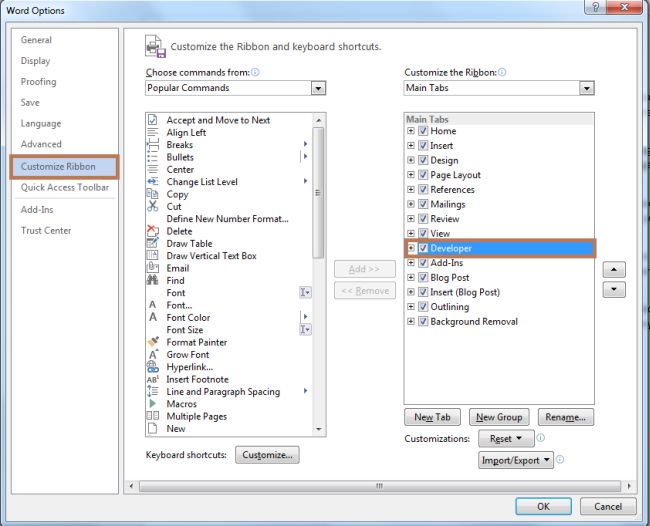The height and width of the screenshot is (526, 650).
Task: Click the Font... dialog icon
Action: point(153,305)
